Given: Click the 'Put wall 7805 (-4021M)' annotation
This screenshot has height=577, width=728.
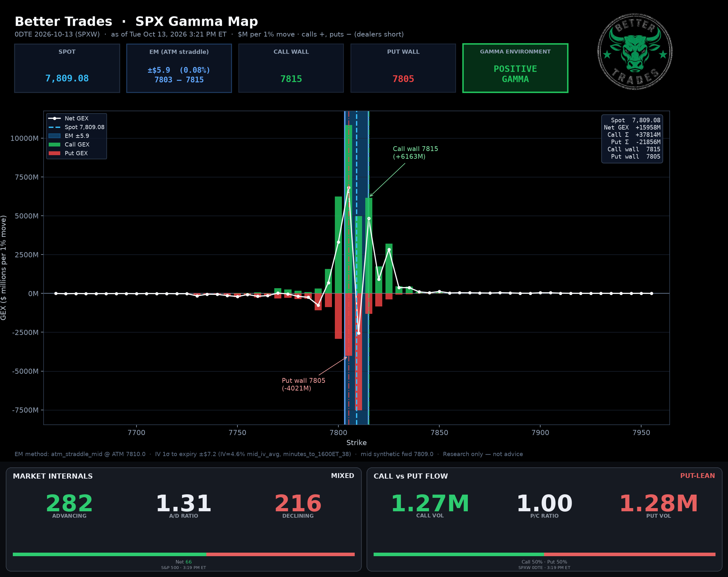Looking at the screenshot, I should point(303,384).
